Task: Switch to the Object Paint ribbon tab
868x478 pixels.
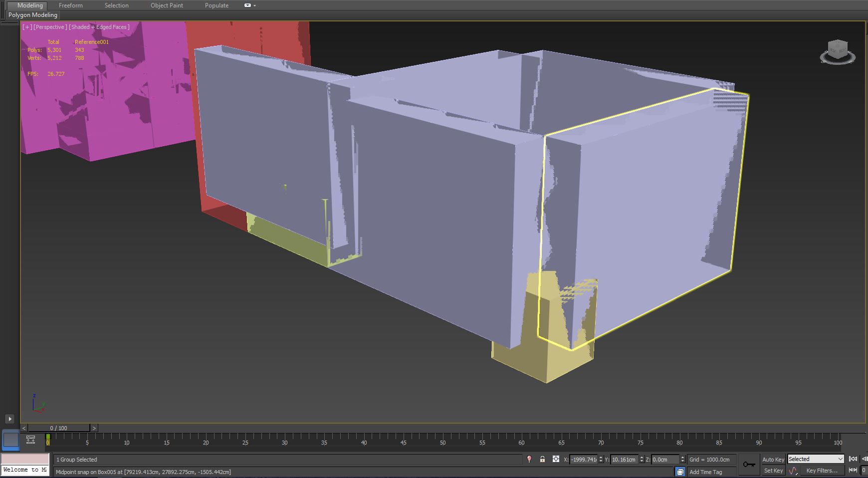Action: coord(167,5)
